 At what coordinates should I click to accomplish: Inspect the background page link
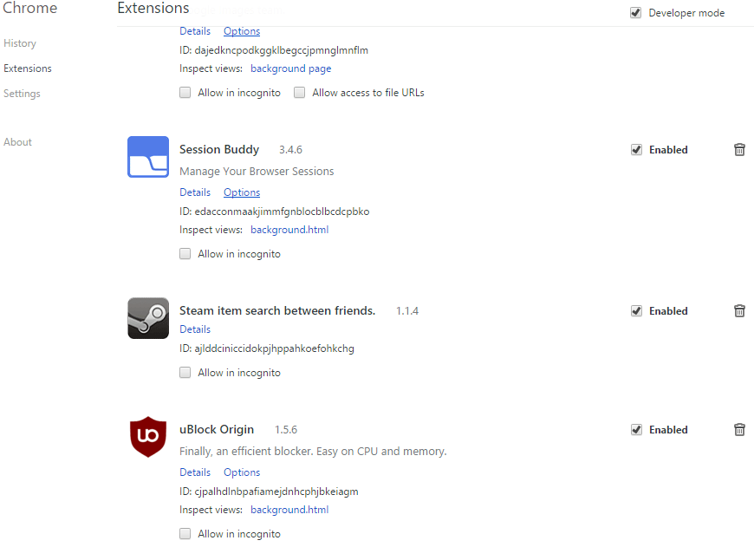(x=291, y=68)
